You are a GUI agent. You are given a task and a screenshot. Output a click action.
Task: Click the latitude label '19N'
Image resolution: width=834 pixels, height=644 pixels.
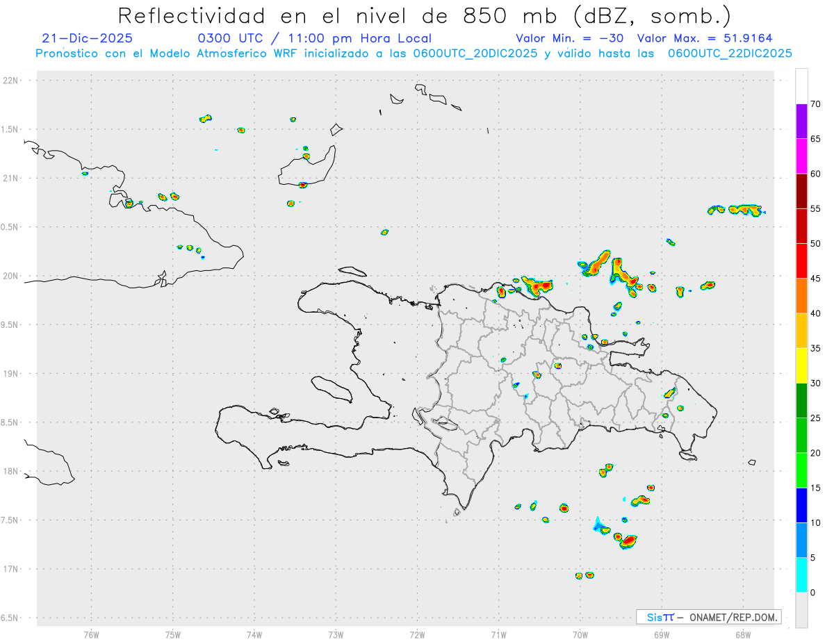pos(12,374)
